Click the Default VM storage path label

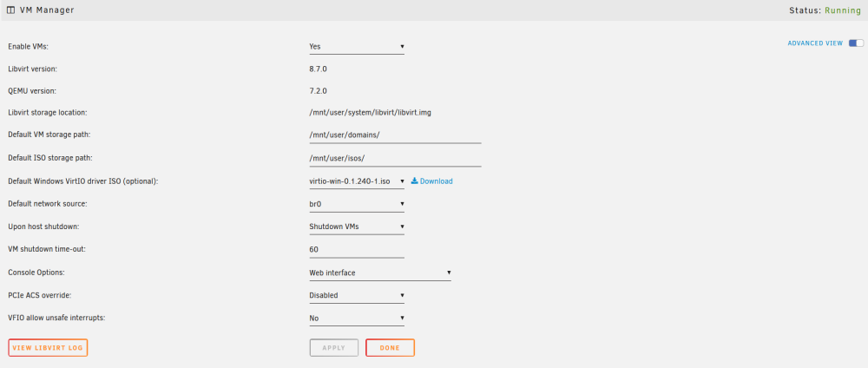click(x=49, y=135)
